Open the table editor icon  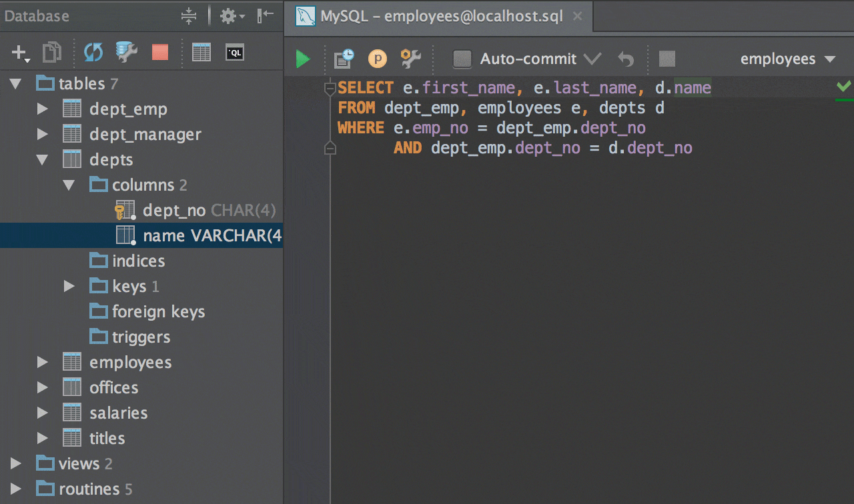pyautogui.click(x=201, y=52)
